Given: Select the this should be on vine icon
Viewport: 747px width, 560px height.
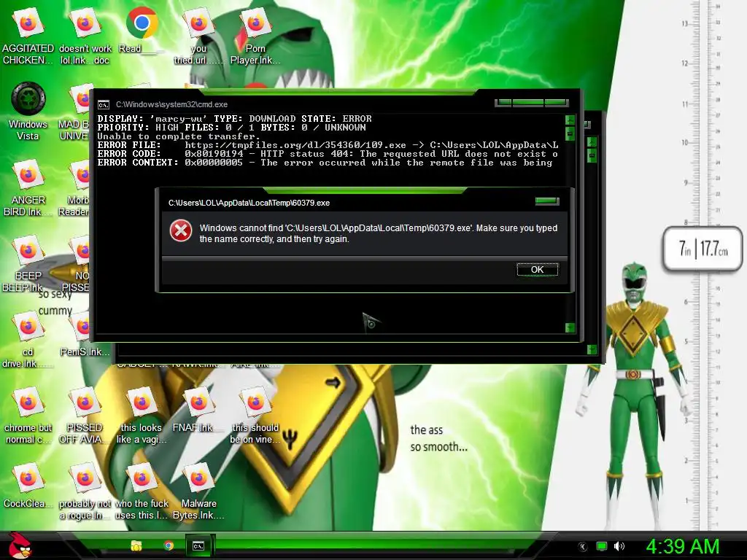Looking at the screenshot, I should point(255,415).
